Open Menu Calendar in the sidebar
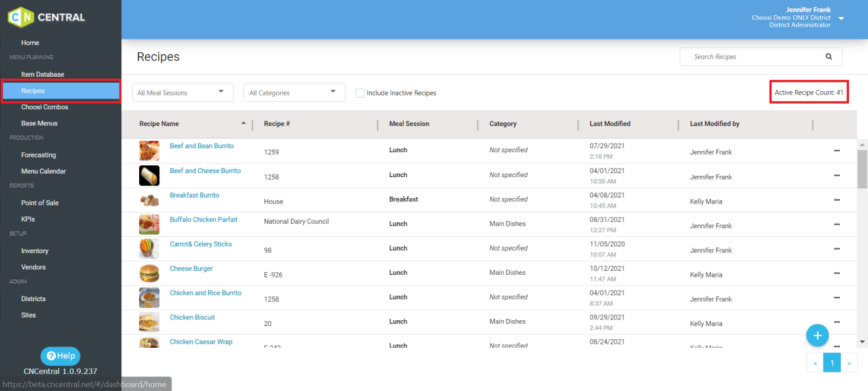The image size is (868, 391). [x=43, y=171]
